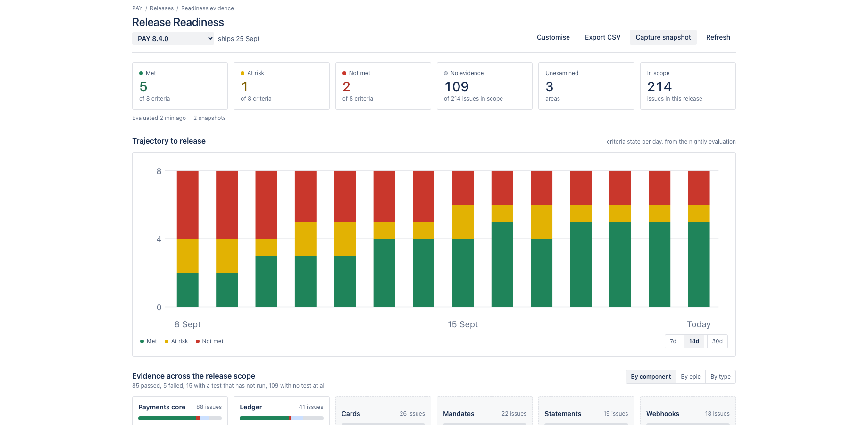
Task: Open the Payments core component card
Action: click(x=180, y=411)
